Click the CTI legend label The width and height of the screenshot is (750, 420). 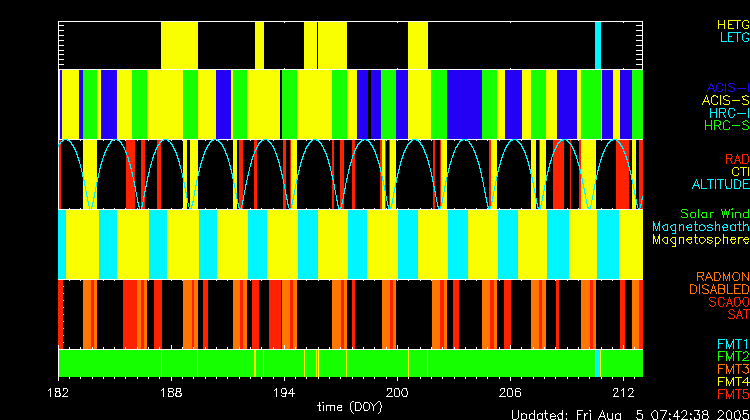pos(739,172)
